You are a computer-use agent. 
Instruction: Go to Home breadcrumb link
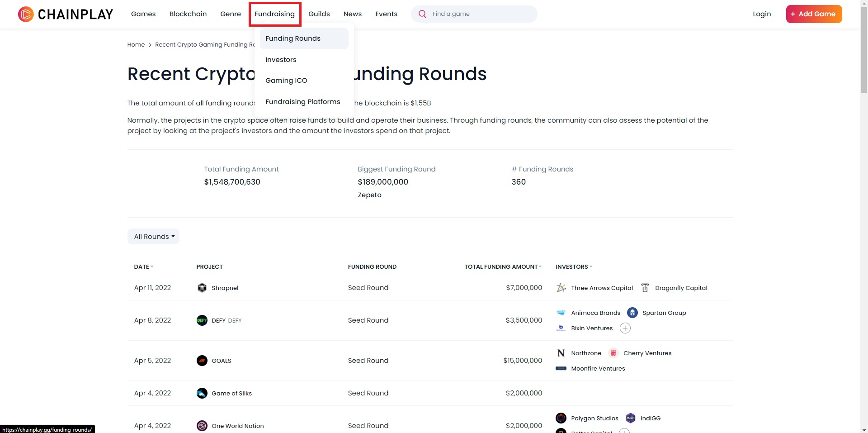[x=136, y=45]
